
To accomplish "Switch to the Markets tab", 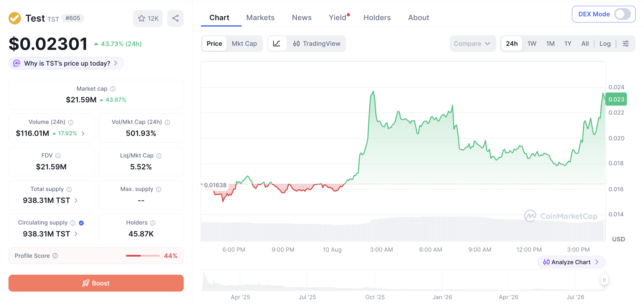I will pyautogui.click(x=260, y=17).
